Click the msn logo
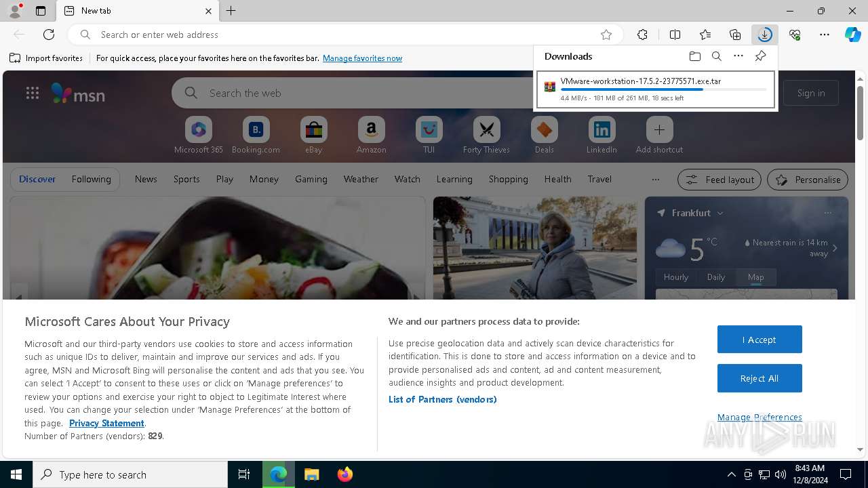868x488 pixels. coord(78,94)
